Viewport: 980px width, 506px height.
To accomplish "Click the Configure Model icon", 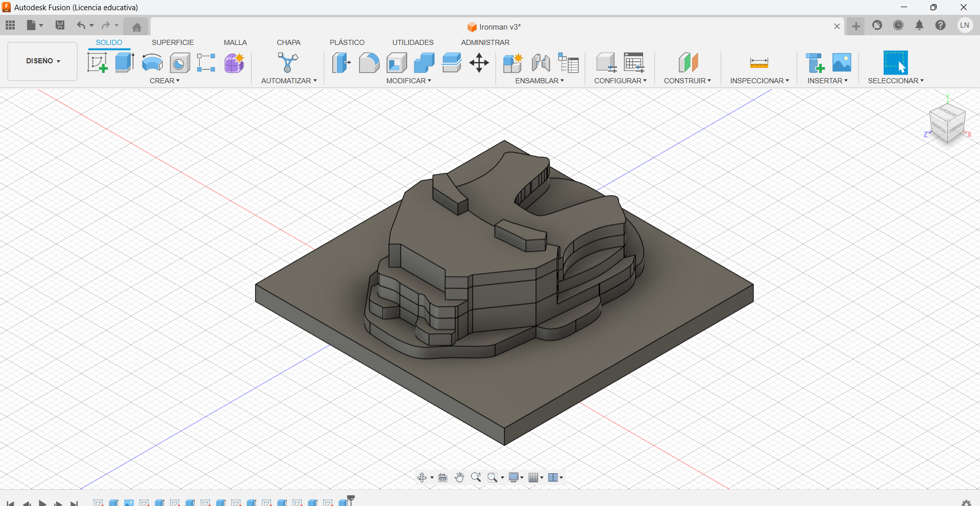I will click(606, 63).
